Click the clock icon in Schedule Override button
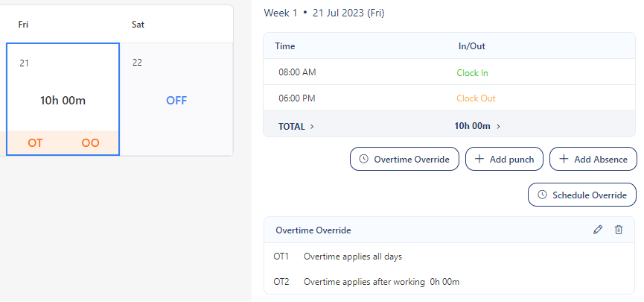The width and height of the screenshot is (644, 302). click(542, 195)
